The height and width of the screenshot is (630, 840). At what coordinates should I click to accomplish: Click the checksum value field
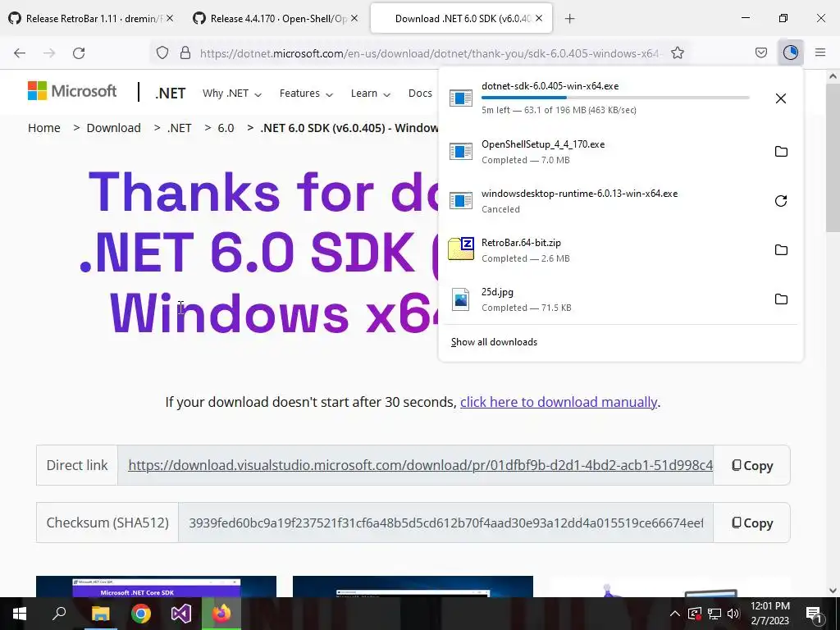pos(445,523)
